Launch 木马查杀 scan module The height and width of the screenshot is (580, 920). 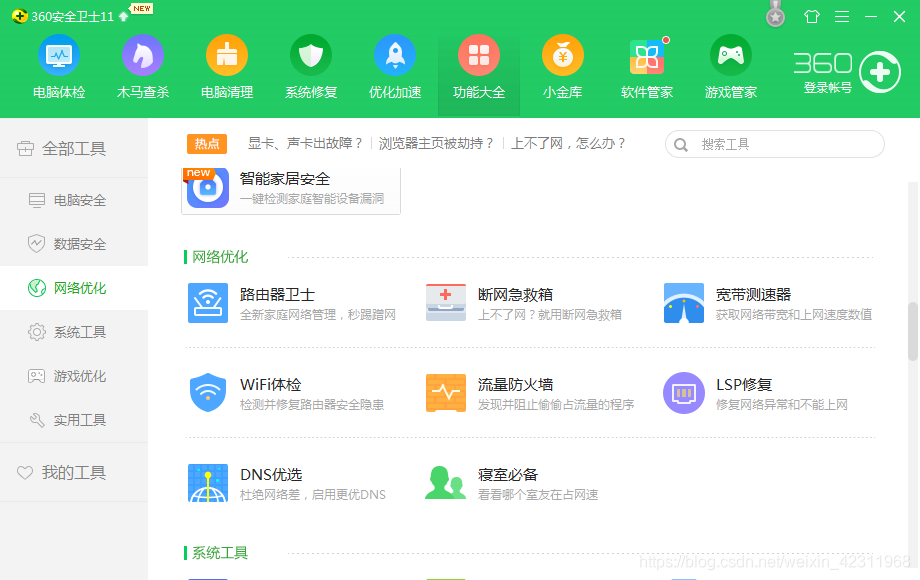[x=143, y=67]
